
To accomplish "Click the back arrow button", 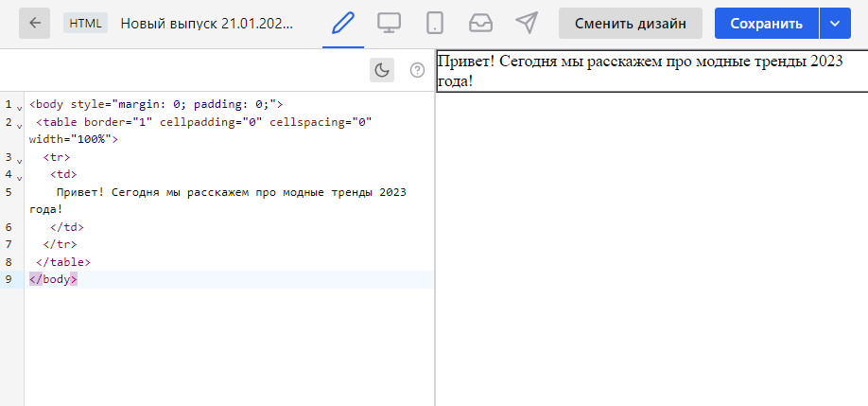I will pos(35,24).
